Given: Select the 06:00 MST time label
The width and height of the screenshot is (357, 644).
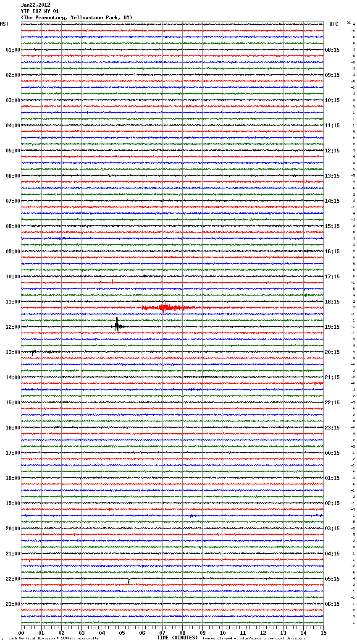Looking at the screenshot, I should click(13, 176).
